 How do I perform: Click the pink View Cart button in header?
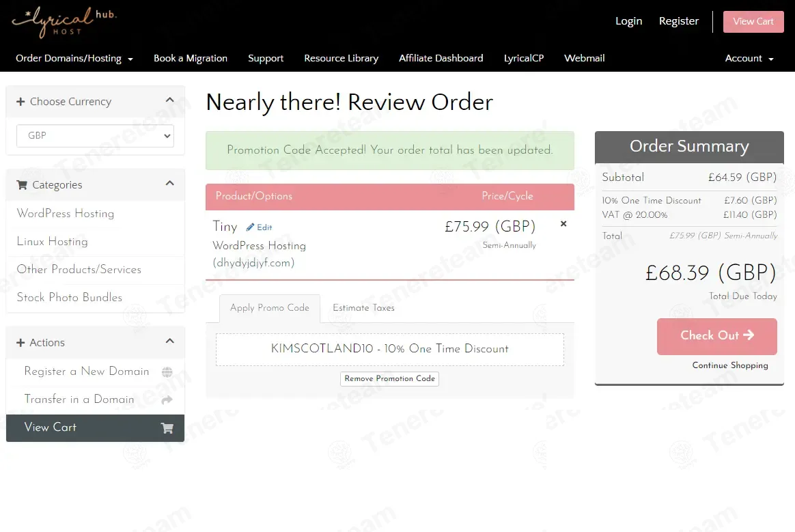coord(753,22)
